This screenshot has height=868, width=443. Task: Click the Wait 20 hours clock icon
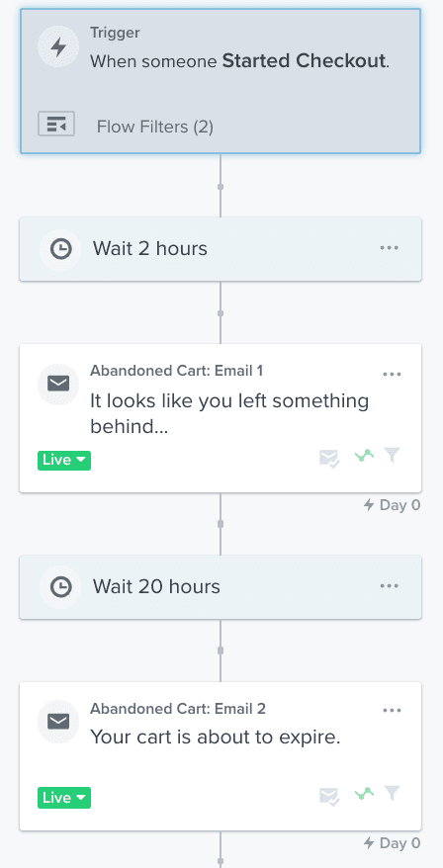pyautogui.click(x=60, y=587)
